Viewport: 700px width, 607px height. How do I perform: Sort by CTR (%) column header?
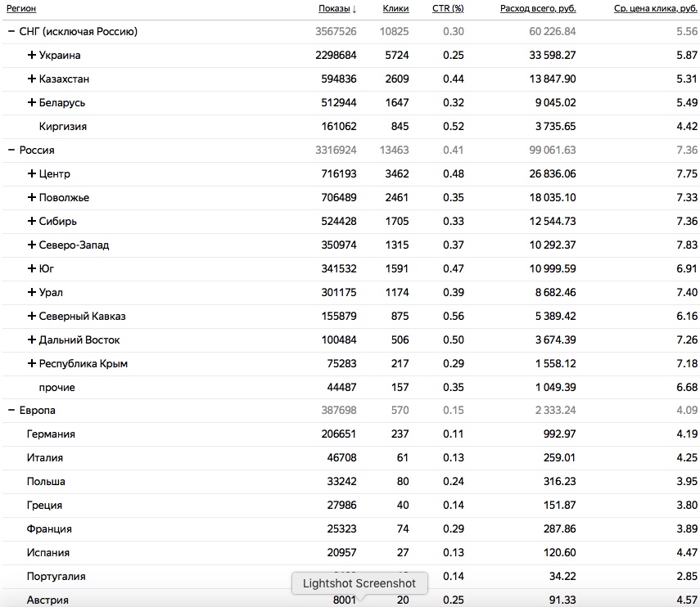click(x=448, y=8)
